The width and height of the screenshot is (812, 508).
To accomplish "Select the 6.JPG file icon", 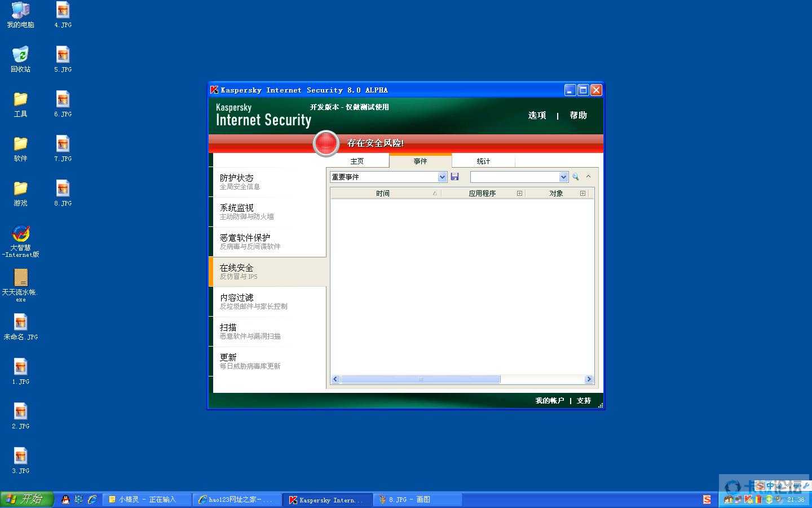I will click(x=63, y=104).
